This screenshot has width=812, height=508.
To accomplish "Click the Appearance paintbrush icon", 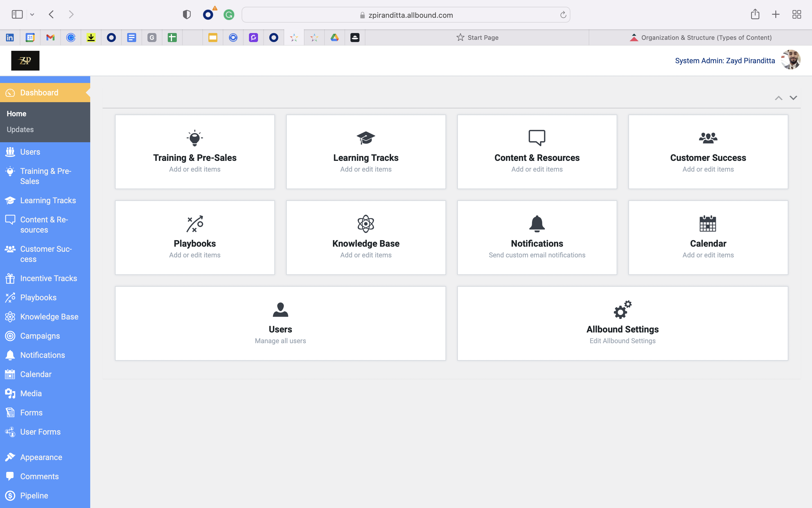I will click(x=10, y=457).
